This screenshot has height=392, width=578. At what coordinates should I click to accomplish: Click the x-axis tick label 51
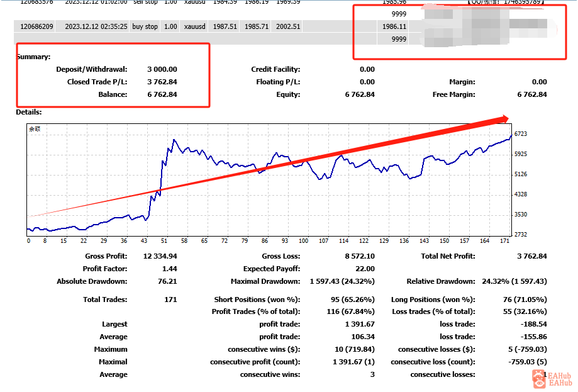pos(164,241)
